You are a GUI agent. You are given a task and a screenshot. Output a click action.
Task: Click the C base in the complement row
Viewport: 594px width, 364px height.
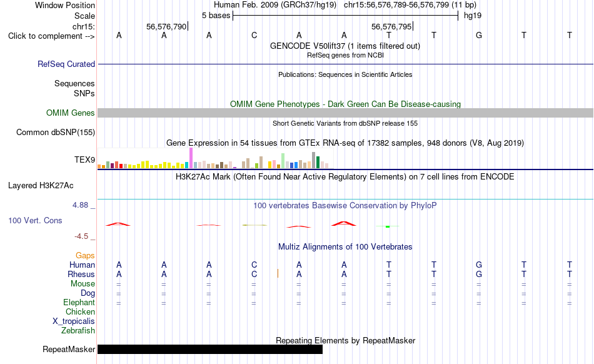[254, 36]
